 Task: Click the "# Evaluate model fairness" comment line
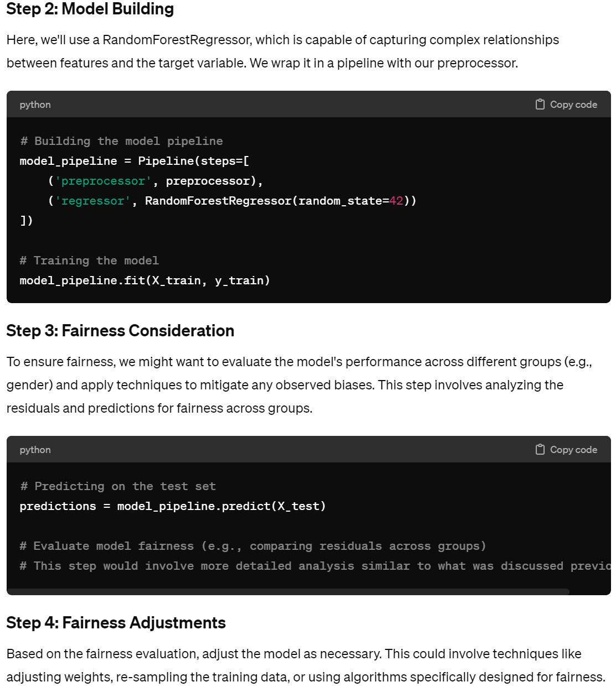[x=252, y=546]
